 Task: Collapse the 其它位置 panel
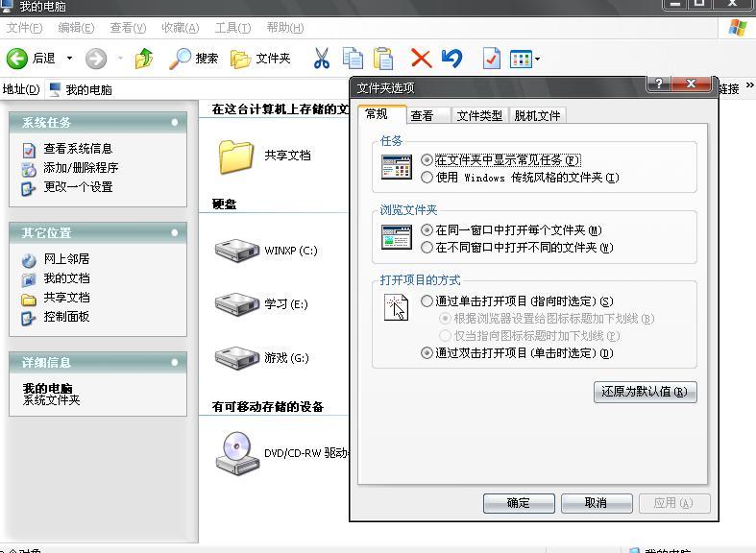[x=175, y=232]
